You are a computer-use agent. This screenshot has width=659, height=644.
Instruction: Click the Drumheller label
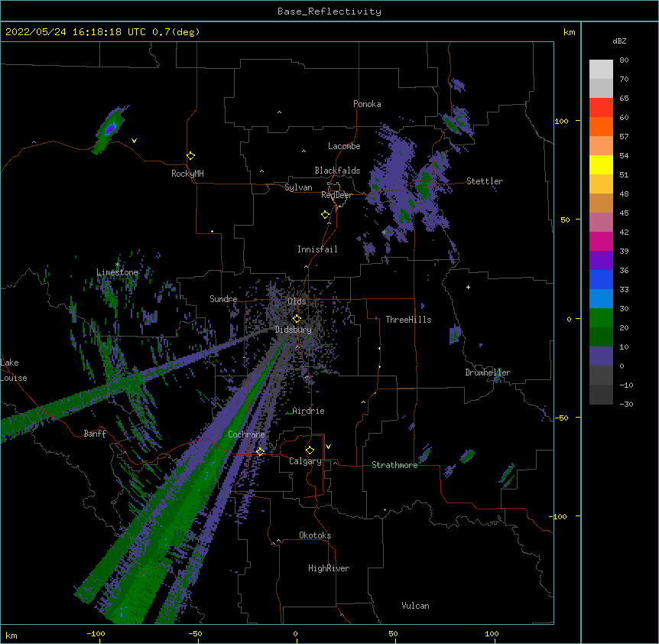488,372
